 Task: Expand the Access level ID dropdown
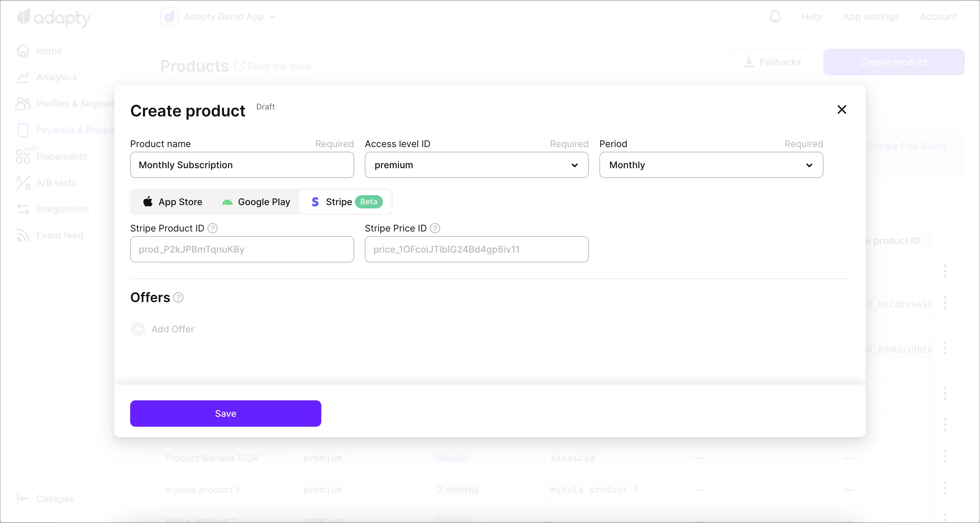[x=476, y=165]
